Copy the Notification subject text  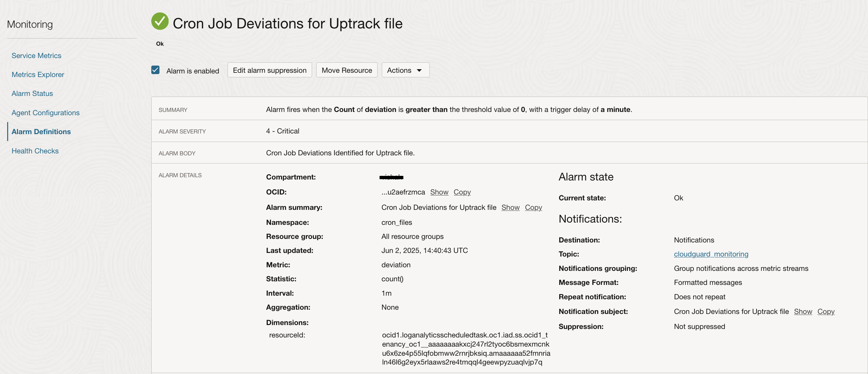[x=826, y=311]
